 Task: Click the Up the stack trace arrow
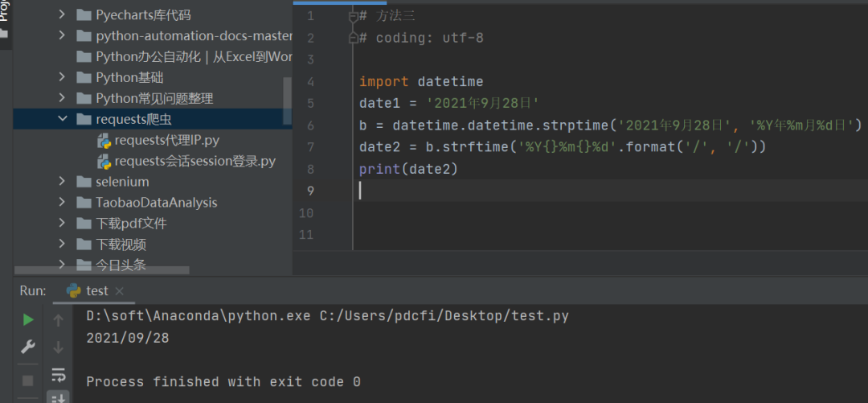click(58, 320)
